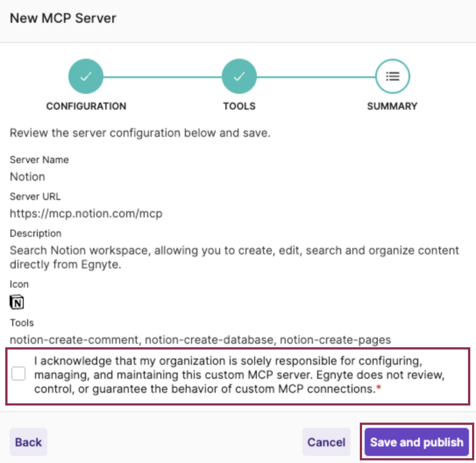Click the acknowledgment disclaimer text
The height and width of the screenshot is (463, 476).
pyautogui.click(x=238, y=374)
